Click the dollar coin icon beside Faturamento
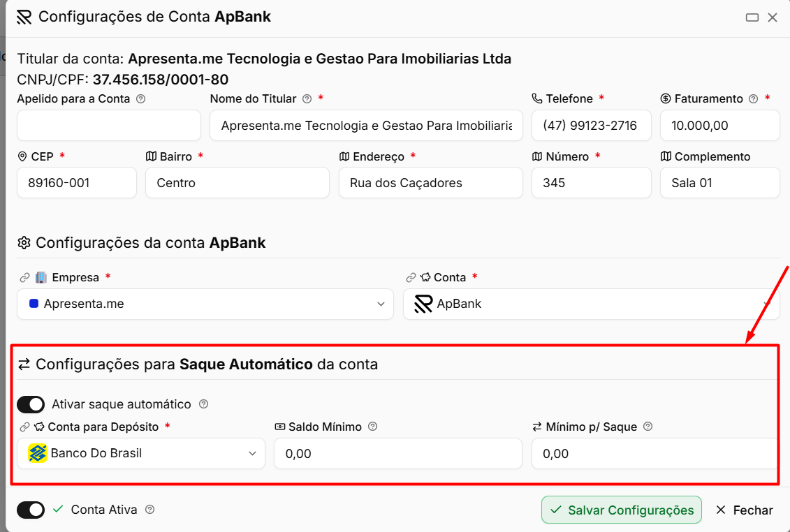Viewport: 790px width, 532px height. tap(666, 98)
